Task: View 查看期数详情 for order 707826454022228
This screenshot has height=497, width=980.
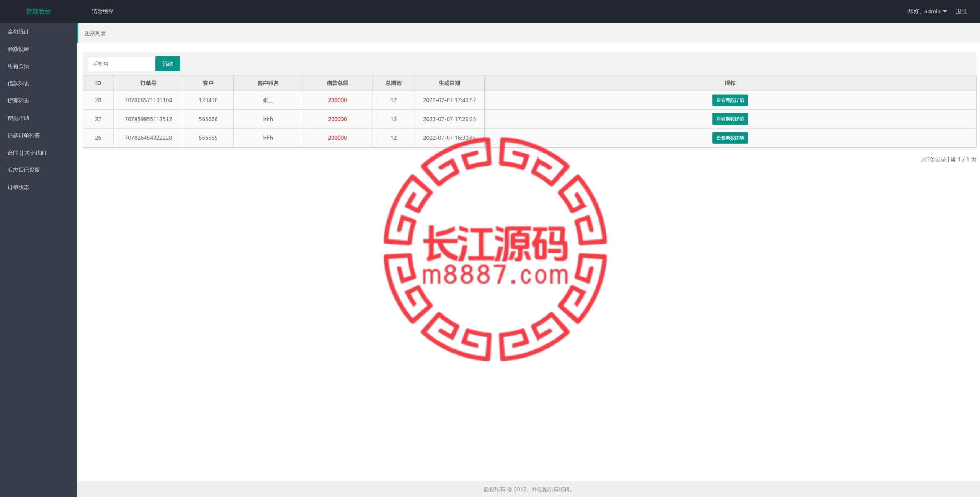Action: click(730, 138)
